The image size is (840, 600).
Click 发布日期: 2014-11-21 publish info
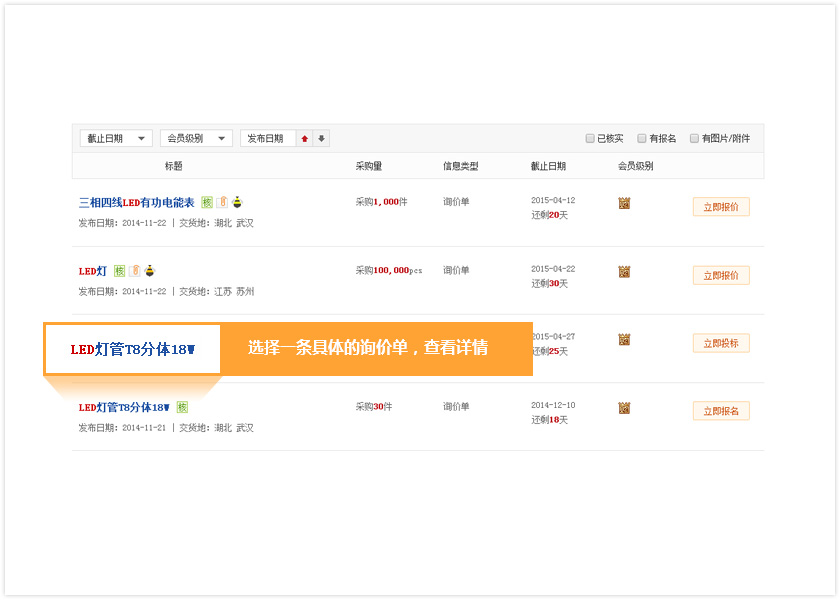click(123, 429)
